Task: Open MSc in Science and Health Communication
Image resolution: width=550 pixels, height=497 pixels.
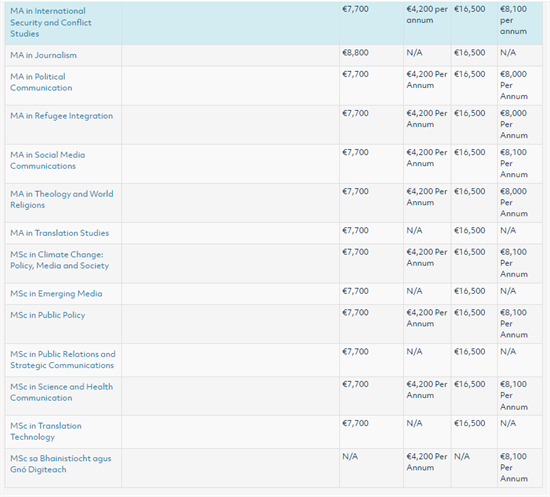Action: [x=61, y=392]
